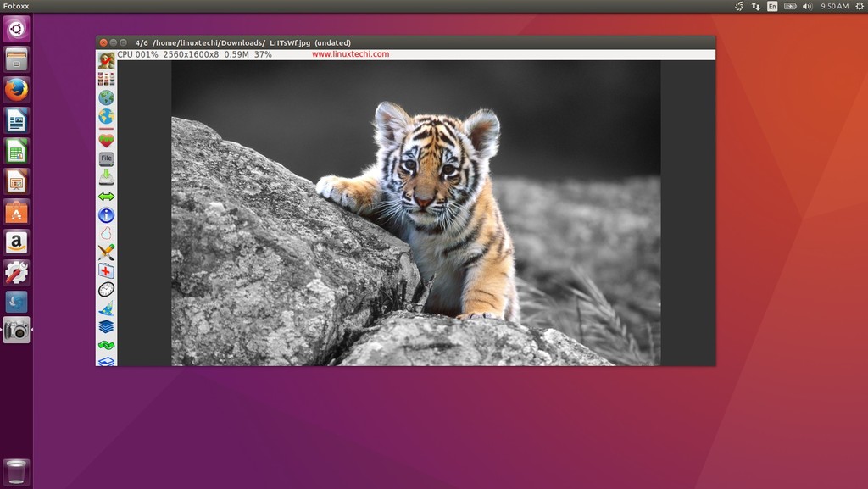Click the upper green globe icon
The image size is (868, 489).
(x=106, y=97)
